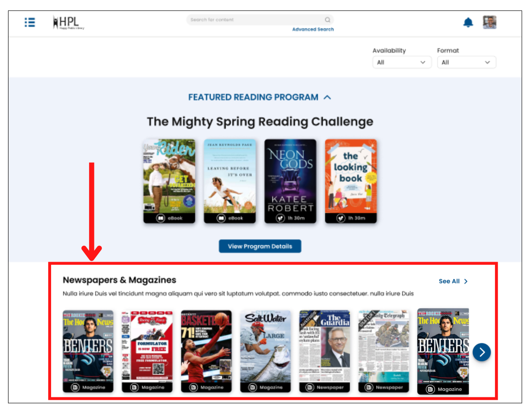
Task: Click See All for Newspapers & Magazines
Action: (x=453, y=281)
